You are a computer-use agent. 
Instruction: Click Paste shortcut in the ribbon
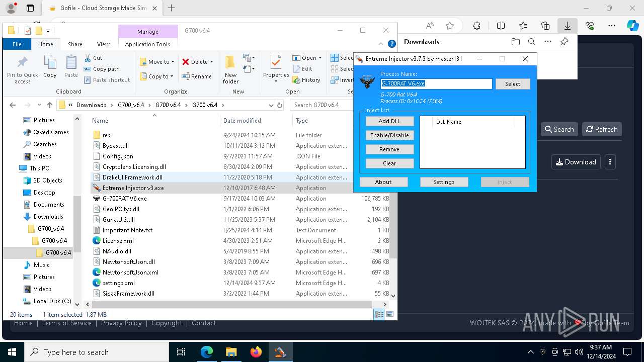point(107,80)
